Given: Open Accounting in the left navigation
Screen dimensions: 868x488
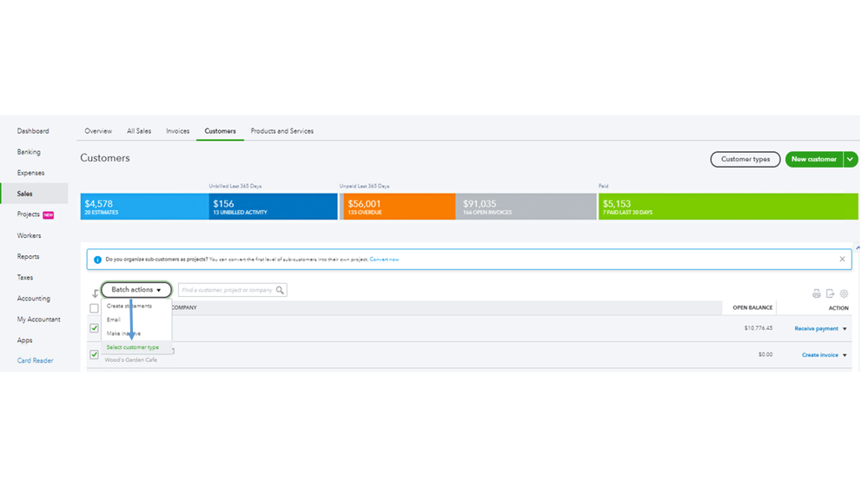Looking at the screenshot, I should [33, 299].
